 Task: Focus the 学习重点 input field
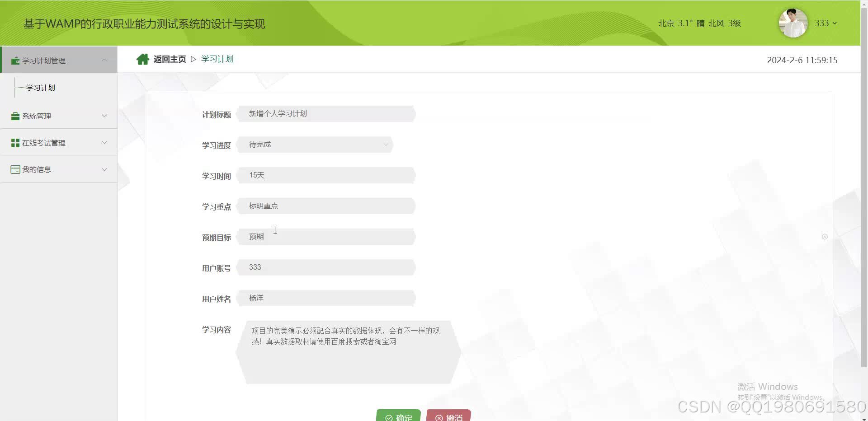tap(326, 206)
